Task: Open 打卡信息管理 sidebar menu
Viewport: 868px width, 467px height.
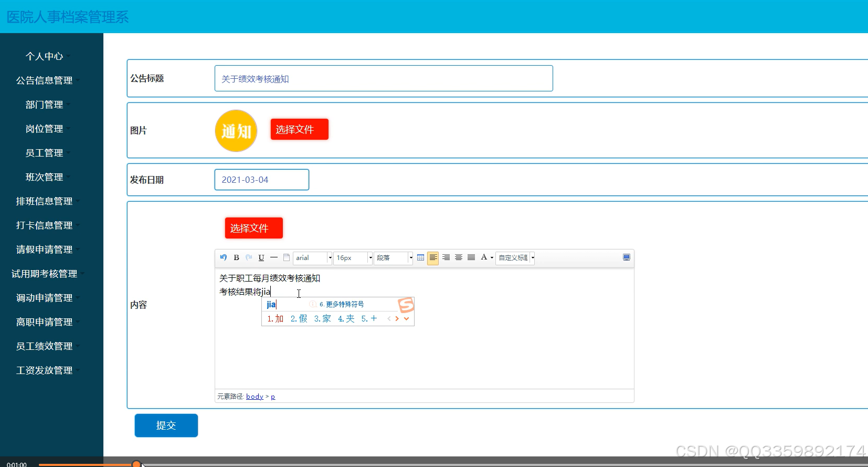Action: [x=45, y=225]
